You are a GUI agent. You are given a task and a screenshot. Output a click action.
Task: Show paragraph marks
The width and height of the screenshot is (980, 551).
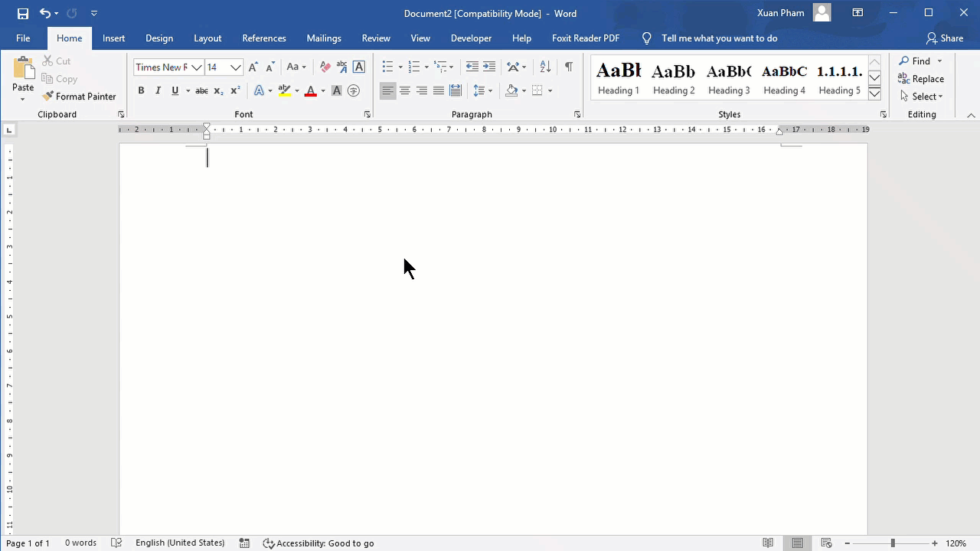pos(568,67)
